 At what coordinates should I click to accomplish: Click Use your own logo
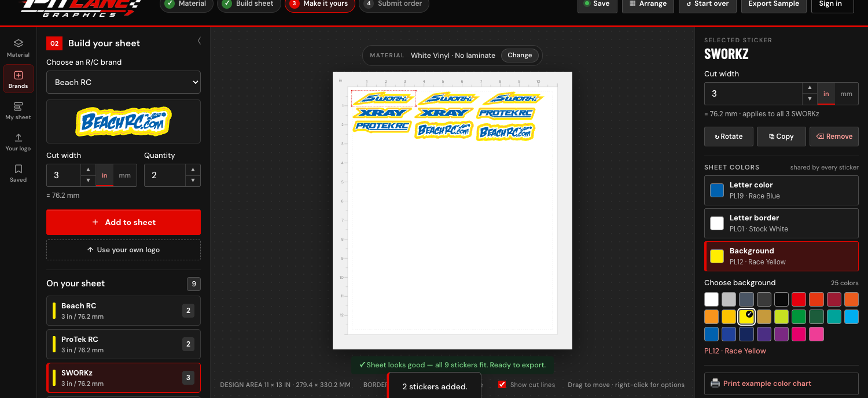123,250
